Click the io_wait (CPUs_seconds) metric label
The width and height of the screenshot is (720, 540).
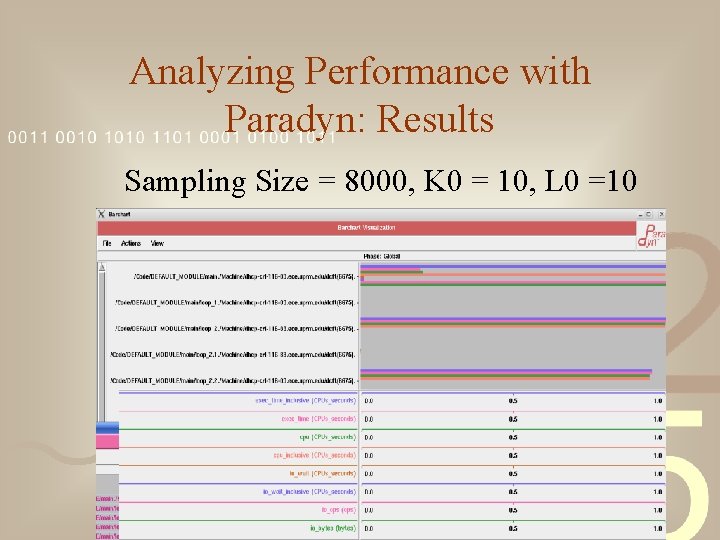pos(323,473)
